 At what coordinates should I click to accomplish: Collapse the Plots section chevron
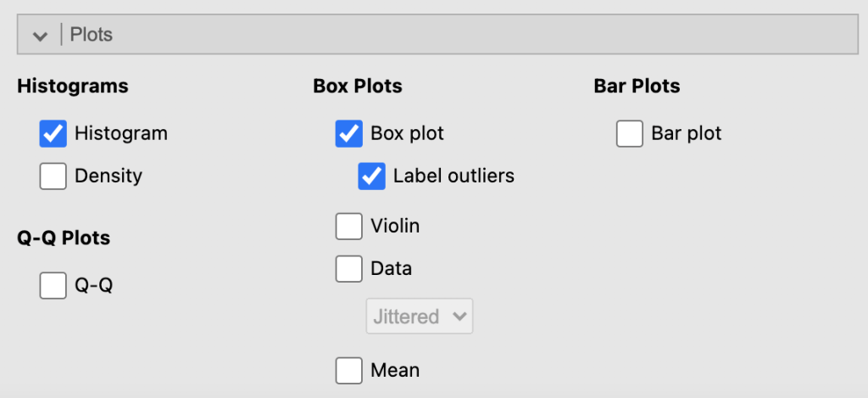pyautogui.click(x=39, y=36)
